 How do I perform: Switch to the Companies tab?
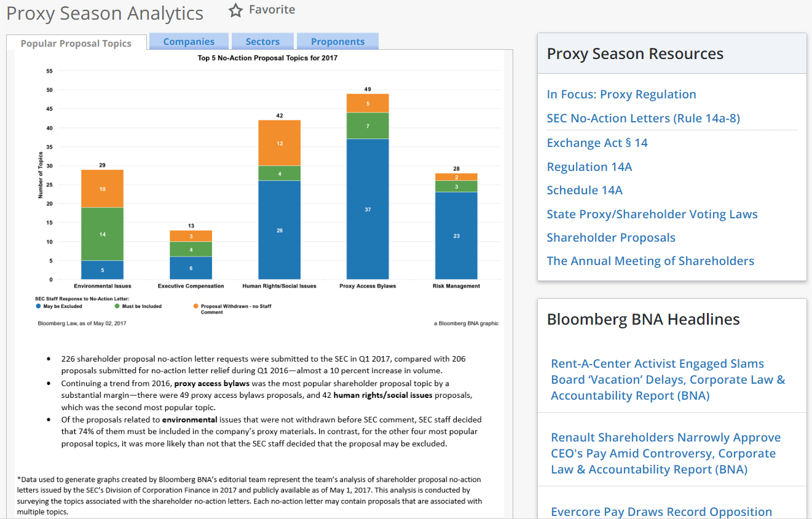click(189, 42)
